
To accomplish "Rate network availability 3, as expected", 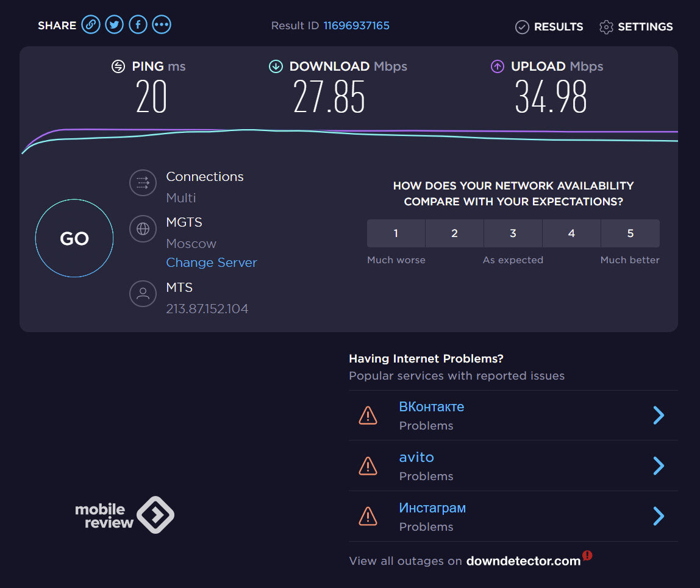I will 513,233.
